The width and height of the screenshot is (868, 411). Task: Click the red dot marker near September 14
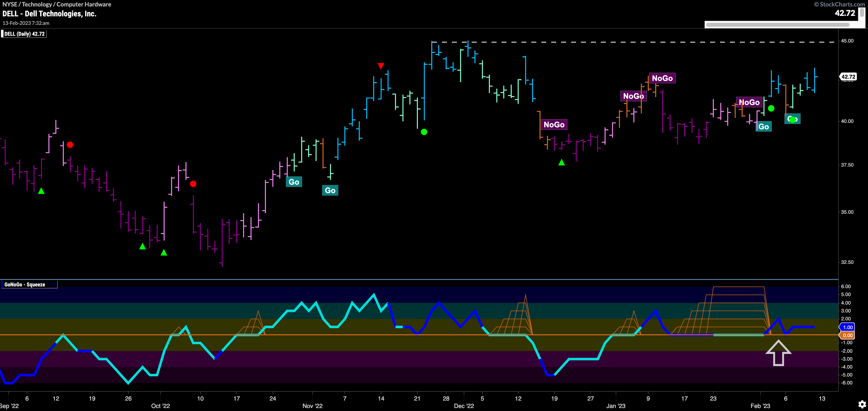click(x=70, y=145)
